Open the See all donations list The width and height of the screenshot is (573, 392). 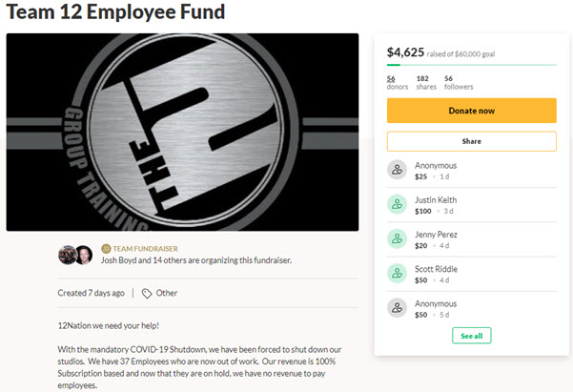[x=471, y=336]
